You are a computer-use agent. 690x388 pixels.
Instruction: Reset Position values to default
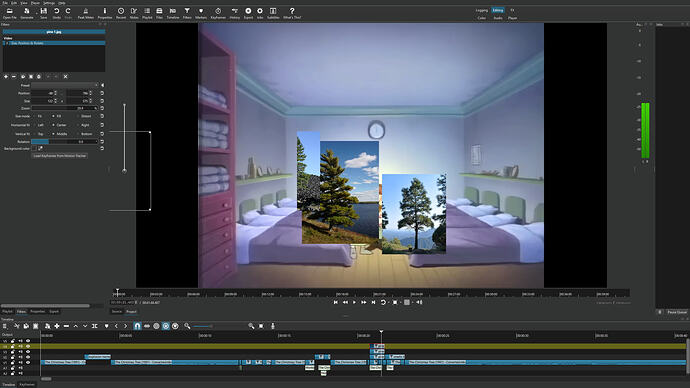tap(102, 93)
